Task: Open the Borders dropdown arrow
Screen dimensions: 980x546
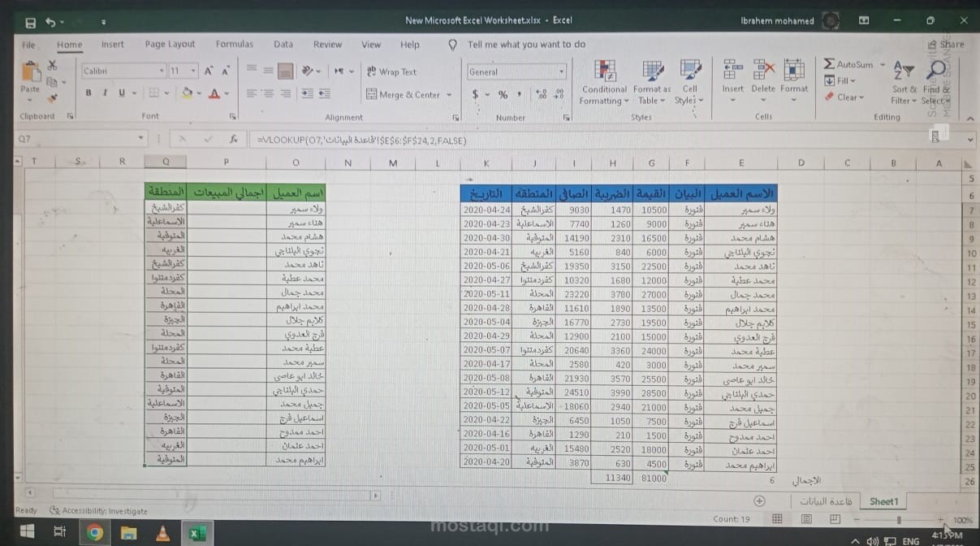Action: point(166,93)
